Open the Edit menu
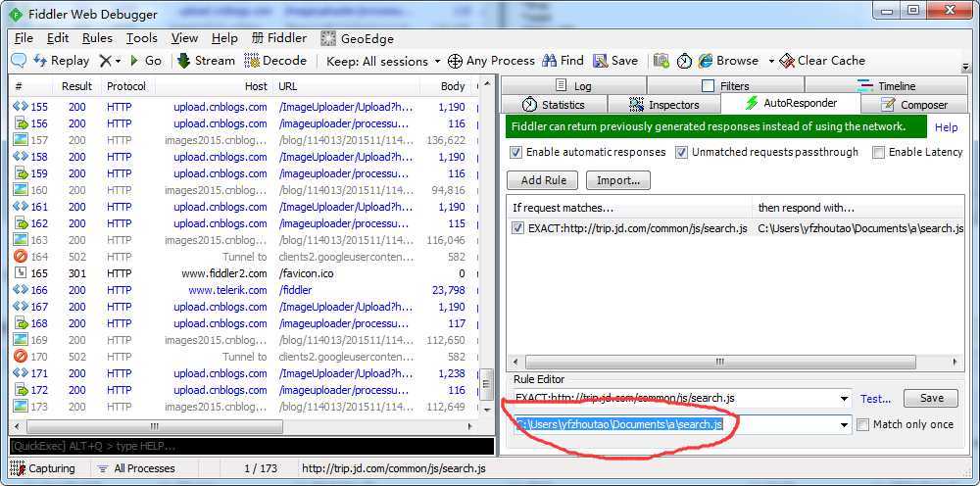 [58, 38]
